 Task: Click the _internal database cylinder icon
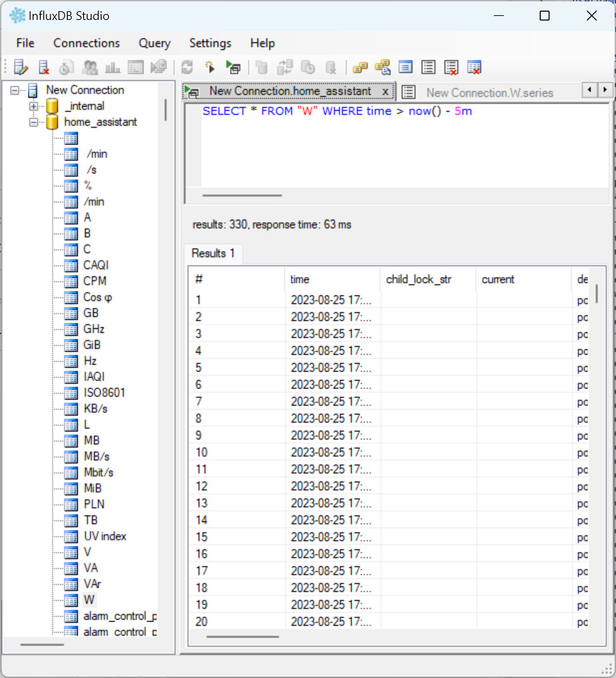(52, 106)
